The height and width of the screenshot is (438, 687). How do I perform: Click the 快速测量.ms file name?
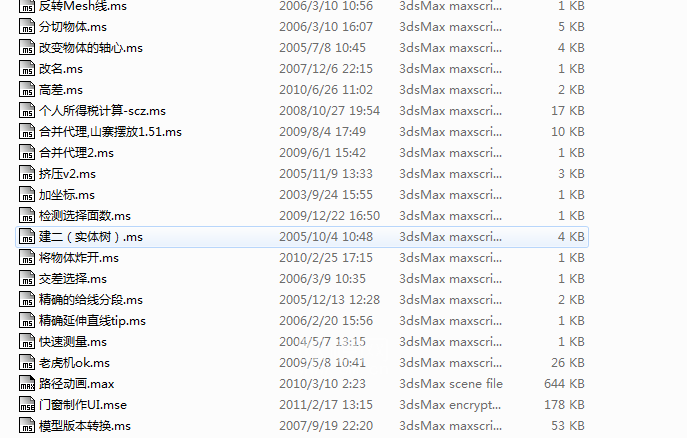(x=73, y=342)
